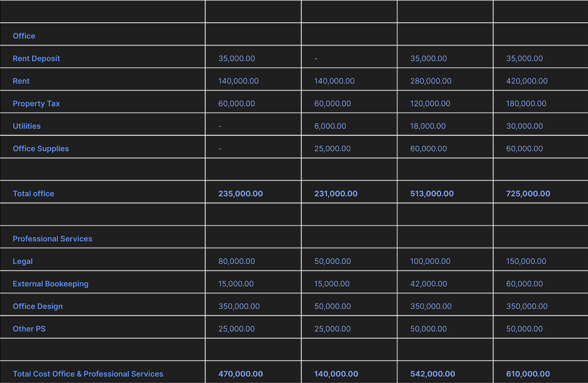Click the 420,000.00 Rent cell
This screenshot has width=588, height=383.
[x=527, y=81]
